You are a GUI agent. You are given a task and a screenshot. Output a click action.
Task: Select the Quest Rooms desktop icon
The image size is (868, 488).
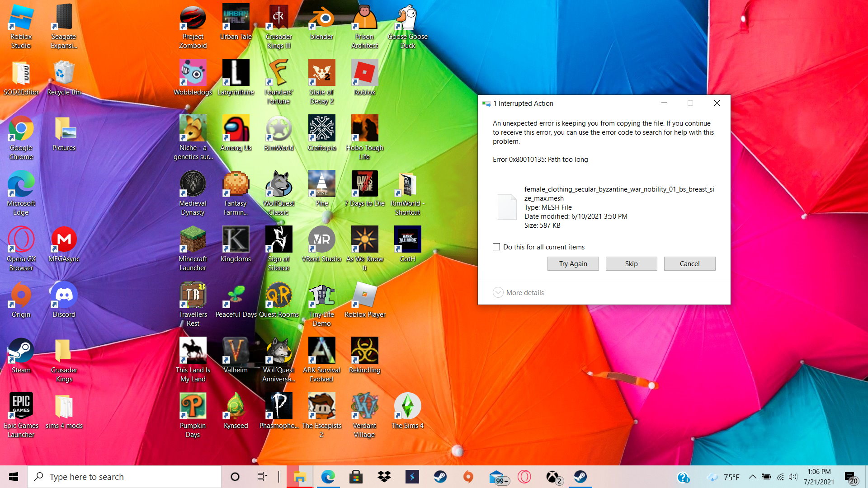278,300
